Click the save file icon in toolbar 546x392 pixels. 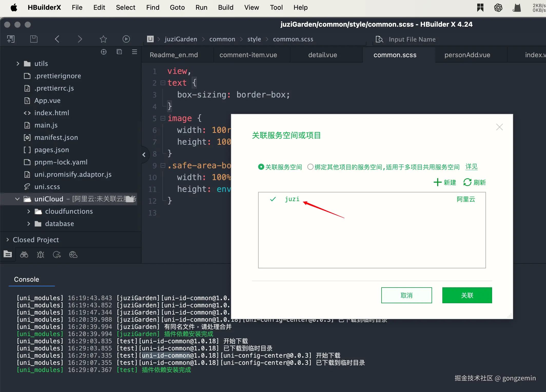(x=34, y=39)
